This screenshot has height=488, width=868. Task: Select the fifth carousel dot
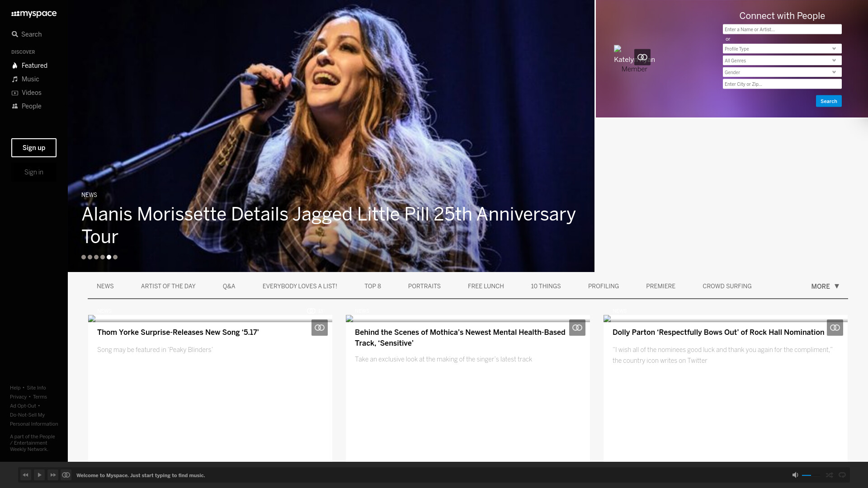pyautogui.click(x=109, y=257)
